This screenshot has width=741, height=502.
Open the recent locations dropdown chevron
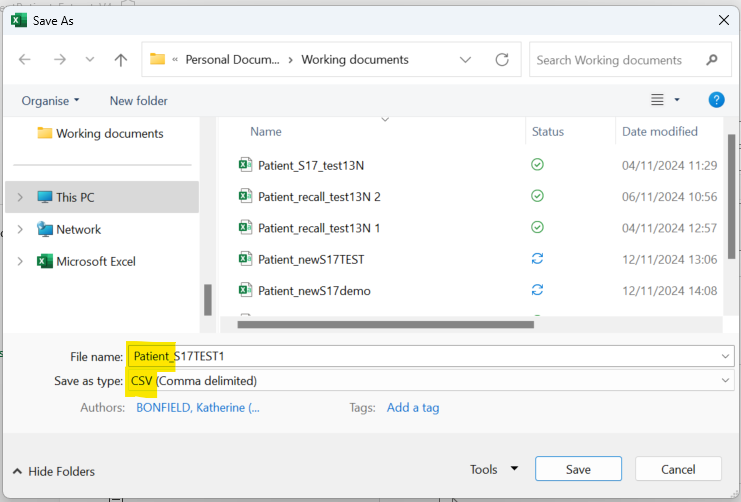tap(90, 60)
